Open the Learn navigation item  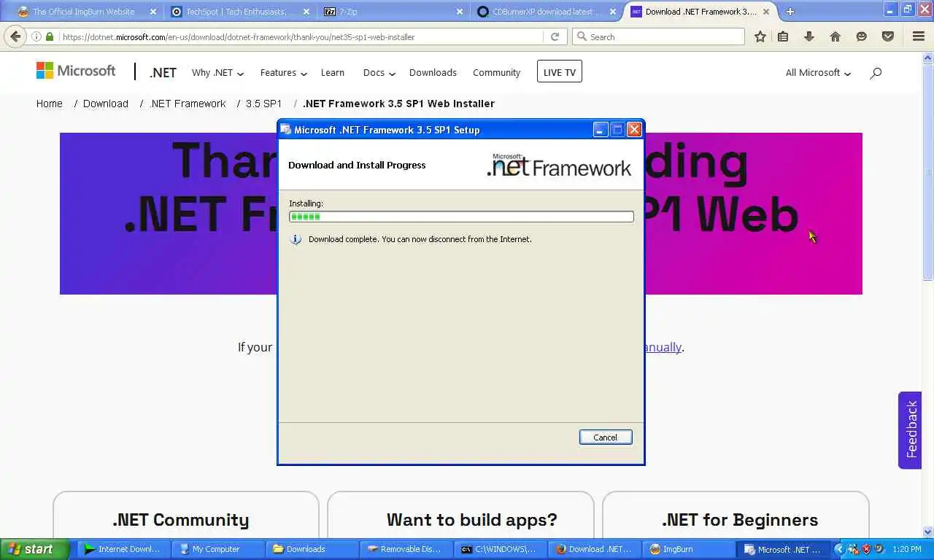pos(333,72)
